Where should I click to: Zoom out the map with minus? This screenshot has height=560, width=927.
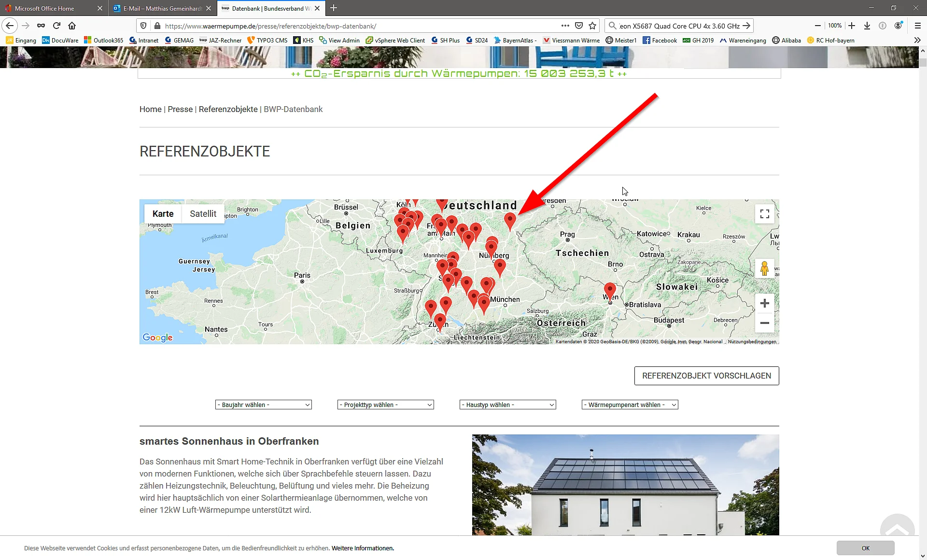pyautogui.click(x=764, y=323)
